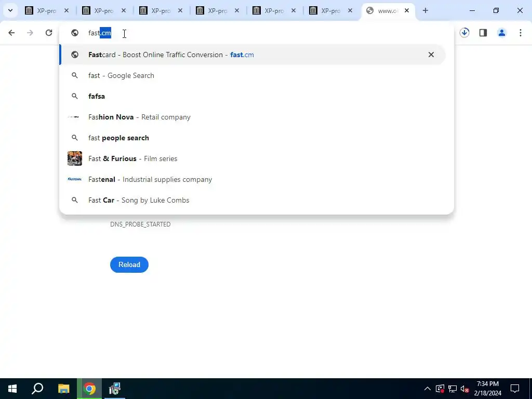532x399 pixels.
Task: Click the Chrome taskbar icon
Action: [89, 389]
